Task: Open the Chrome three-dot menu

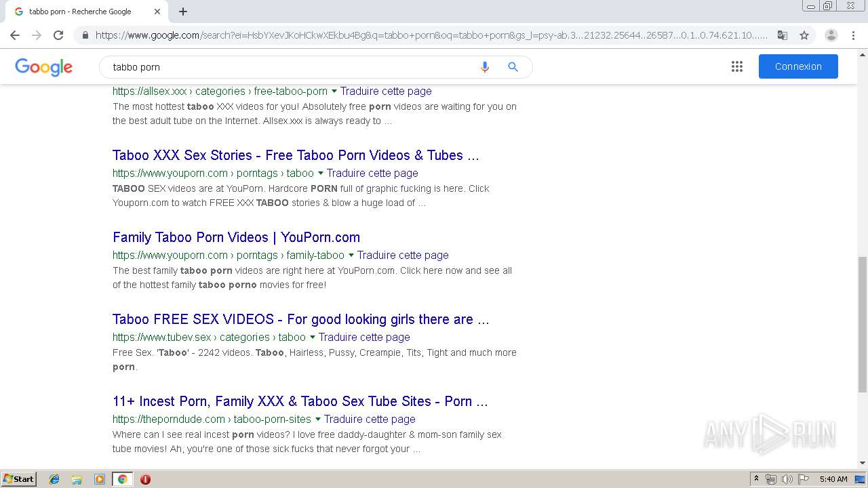Action: [x=853, y=35]
